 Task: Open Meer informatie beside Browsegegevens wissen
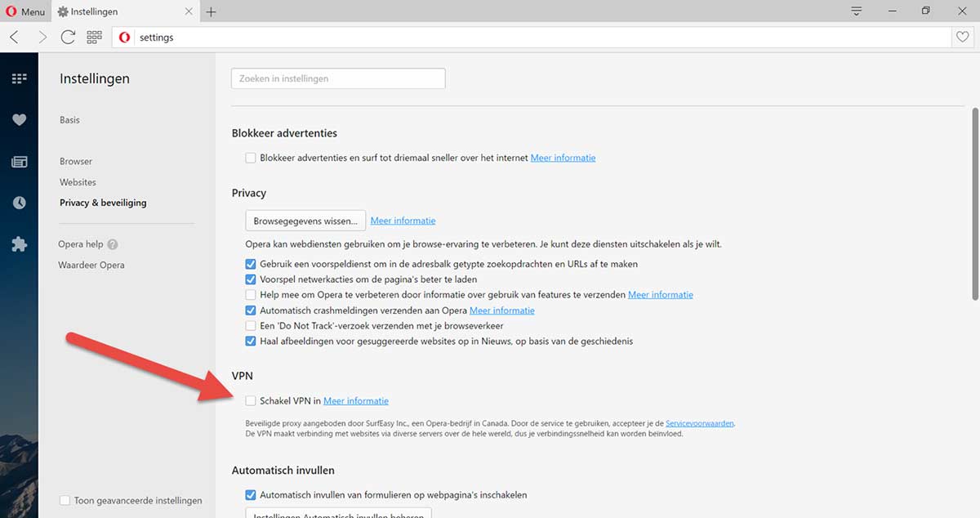403,221
